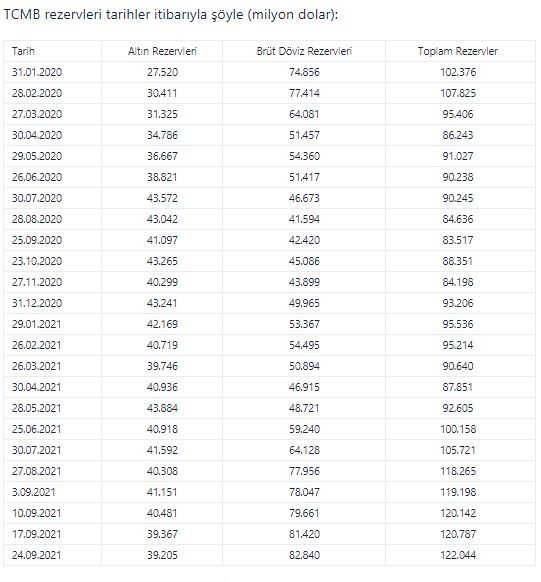Click the date cell 29.05.2020
The width and height of the screenshot is (541, 582).
37,156
